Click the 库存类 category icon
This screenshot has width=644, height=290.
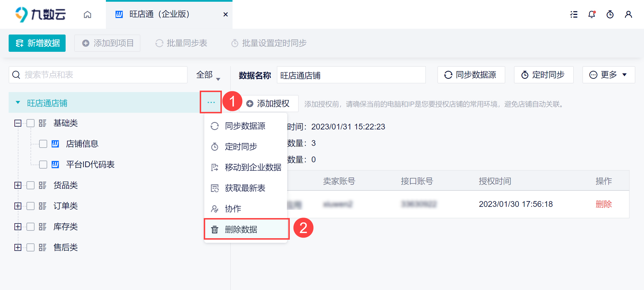[x=43, y=227]
